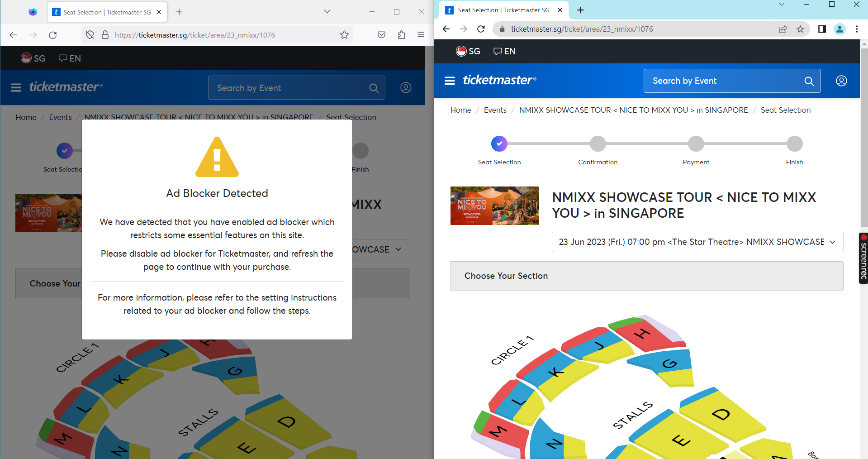
Task: Open the NMIXX SHOWCASE dropdown behind the dialog
Action: (398, 249)
